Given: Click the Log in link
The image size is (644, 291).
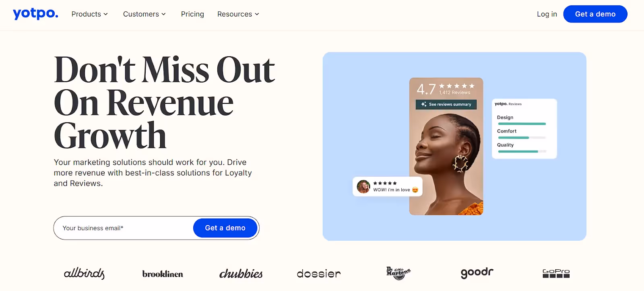Looking at the screenshot, I should pos(547,14).
